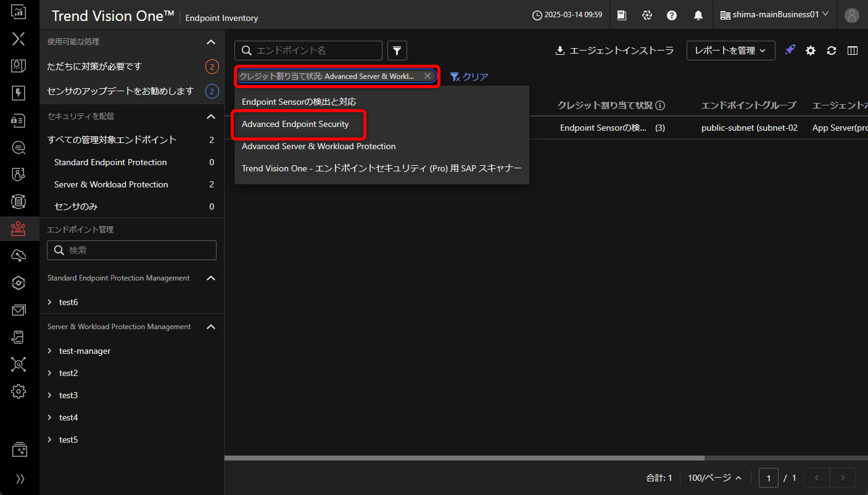Collapse Standard Endpoint Protection Management section
The width and height of the screenshot is (868, 495).
click(x=211, y=278)
